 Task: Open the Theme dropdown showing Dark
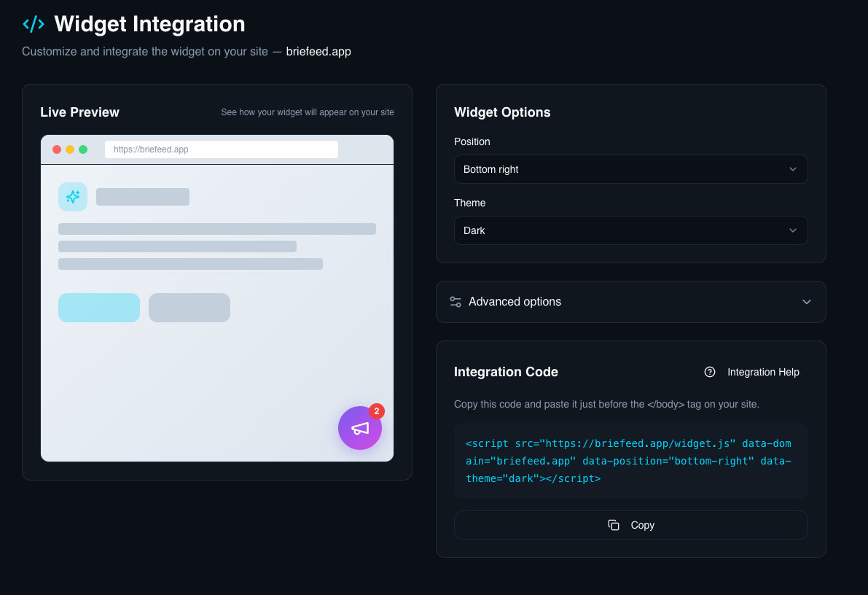[630, 230]
